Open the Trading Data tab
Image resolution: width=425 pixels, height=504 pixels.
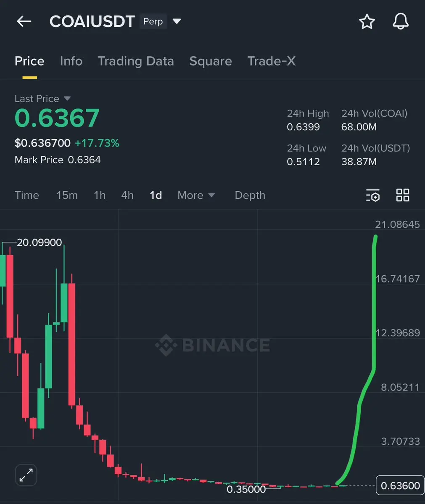pos(136,61)
